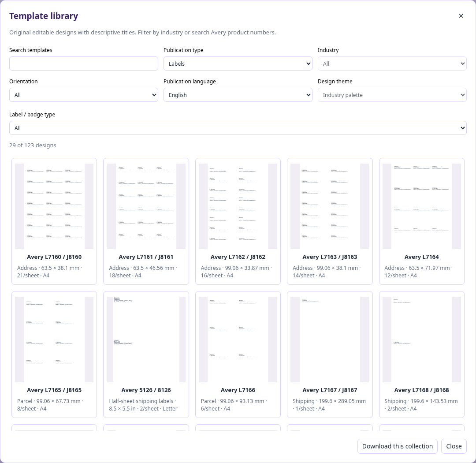Click 'Shipping · 199.6 × 289.05 mm' description
The height and width of the screenshot is (463, 476).
tap(329, 401)
